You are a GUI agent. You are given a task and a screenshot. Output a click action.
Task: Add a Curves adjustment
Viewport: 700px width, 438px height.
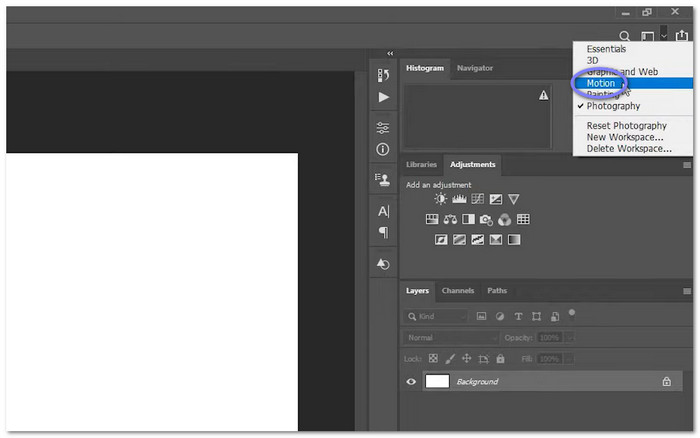tap(477, 199)
